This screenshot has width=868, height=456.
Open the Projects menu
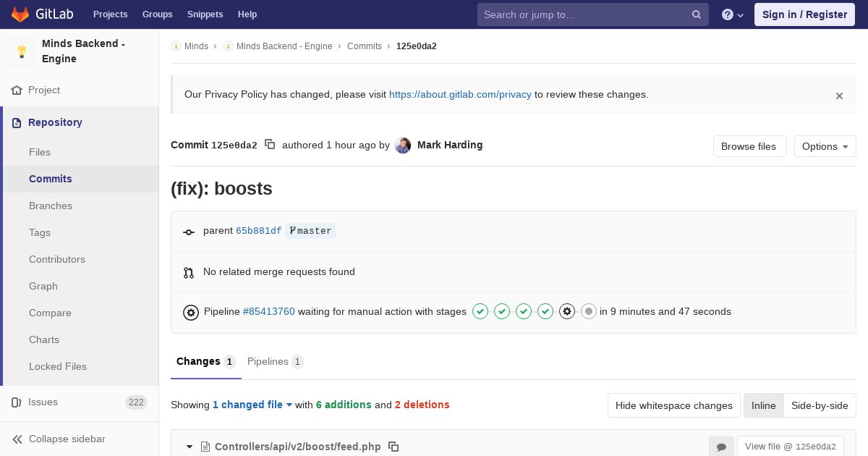tap(110, 14)
